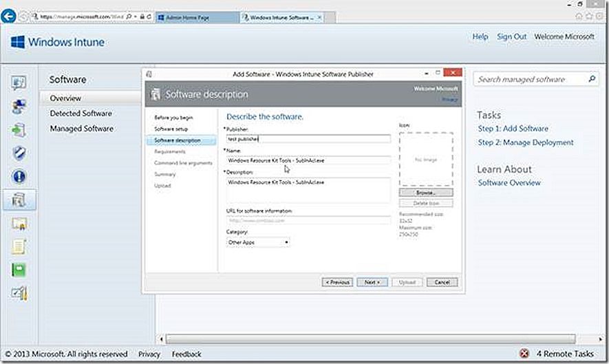Click the horizontal scrollbar track
This screenshot has width=609, height=364.
(370, 339)
